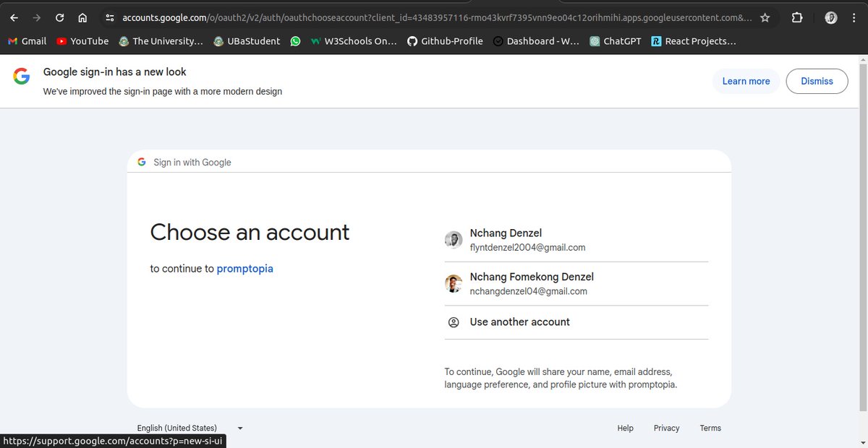Open the React Projects bookmark
This screenshot has height=448, width=868.
coord(693,41)
